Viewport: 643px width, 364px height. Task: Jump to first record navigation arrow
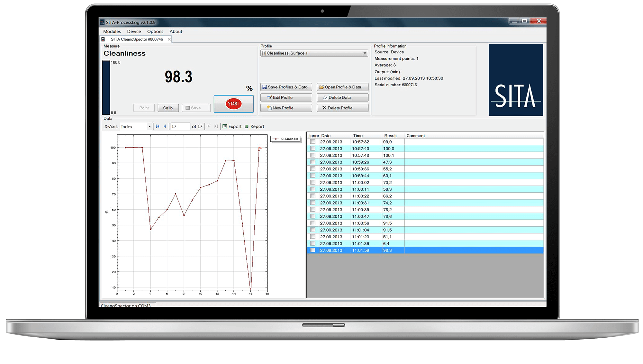pyautogui.click(x=157, y=126)
